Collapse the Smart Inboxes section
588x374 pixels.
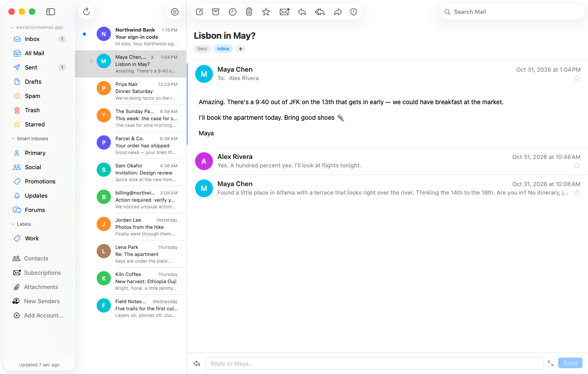(12, 139)
